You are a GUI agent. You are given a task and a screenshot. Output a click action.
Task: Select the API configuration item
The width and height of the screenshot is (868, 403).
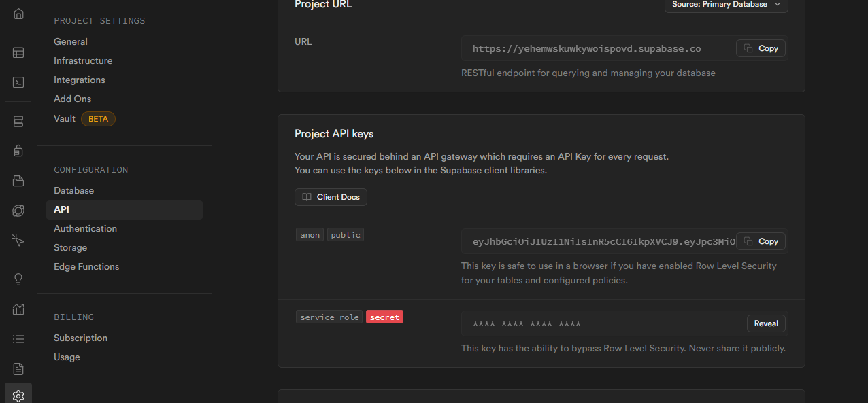[x=124, y=209]
